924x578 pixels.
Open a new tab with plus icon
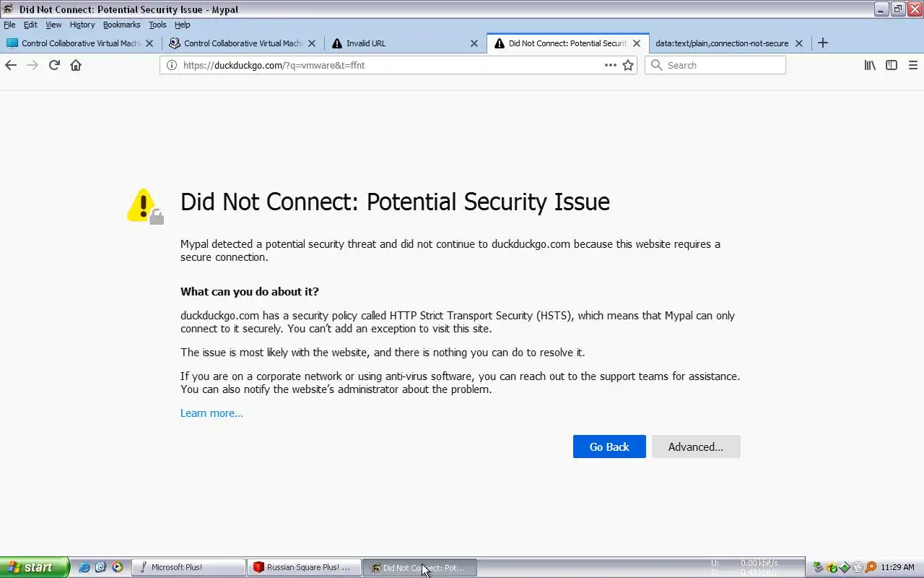pyautogui.click(x=822, y=43)
